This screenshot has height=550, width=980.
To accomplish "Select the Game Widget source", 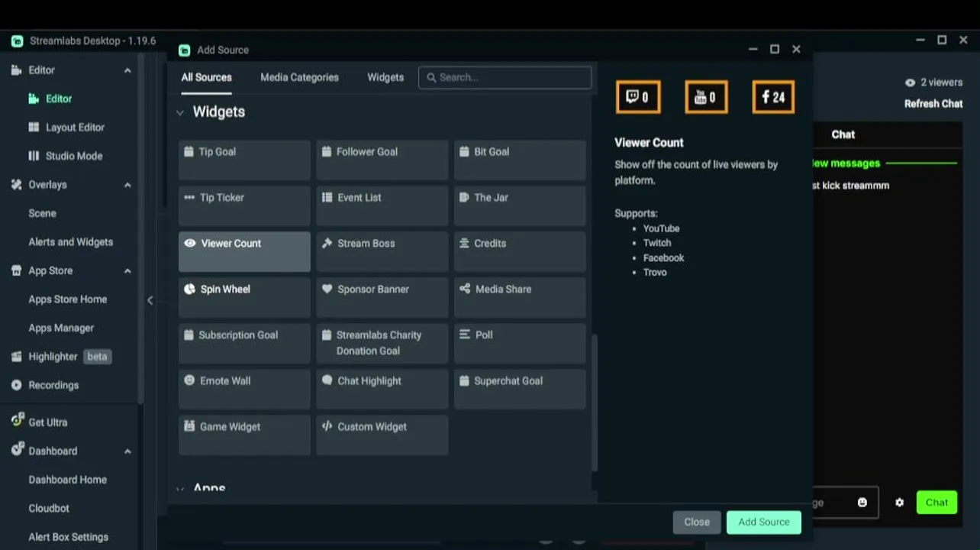I will point(244,435).
